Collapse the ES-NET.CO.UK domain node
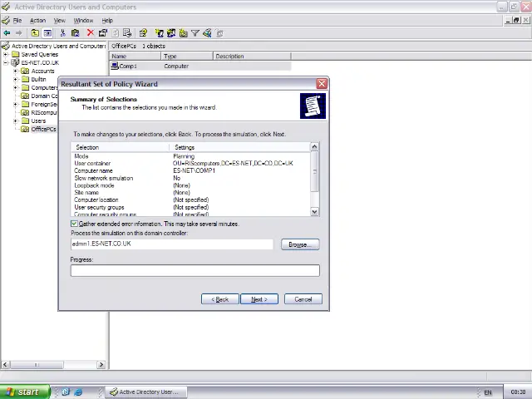This screenshot has width=532, height=399. (x=6, y=63)
